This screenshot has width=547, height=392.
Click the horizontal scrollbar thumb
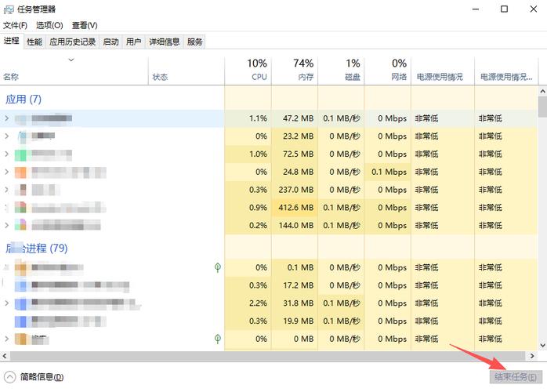point(267,356)
